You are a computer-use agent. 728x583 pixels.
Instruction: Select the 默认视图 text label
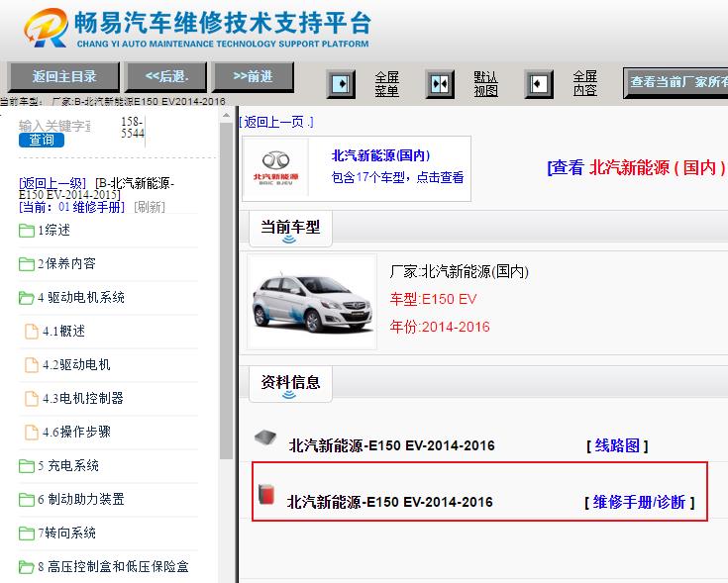pyautogui.click(x=485, y=84)
